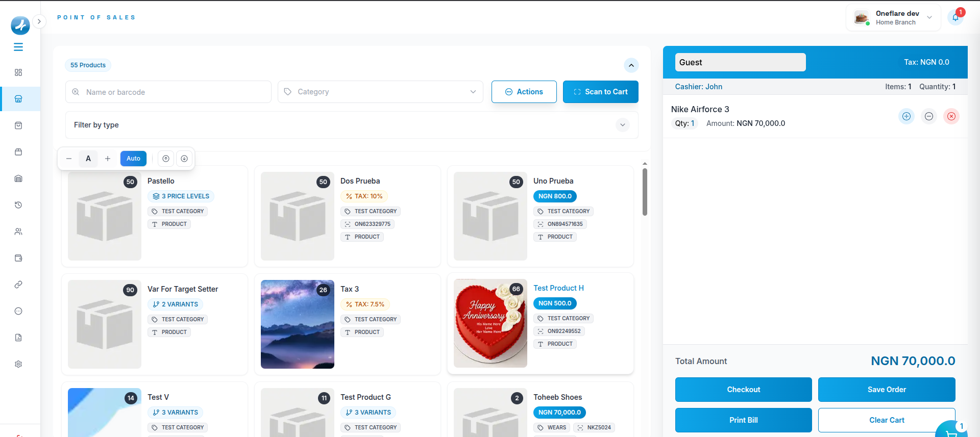Image resolution: width=980 pixels, height=437 pixels.
Task: Remove Nike Airforce 3 from cart
Action: click(951, 116)
